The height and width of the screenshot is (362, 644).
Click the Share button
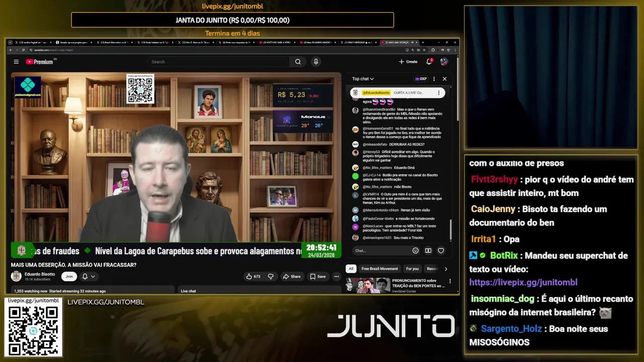click(292, 277)
